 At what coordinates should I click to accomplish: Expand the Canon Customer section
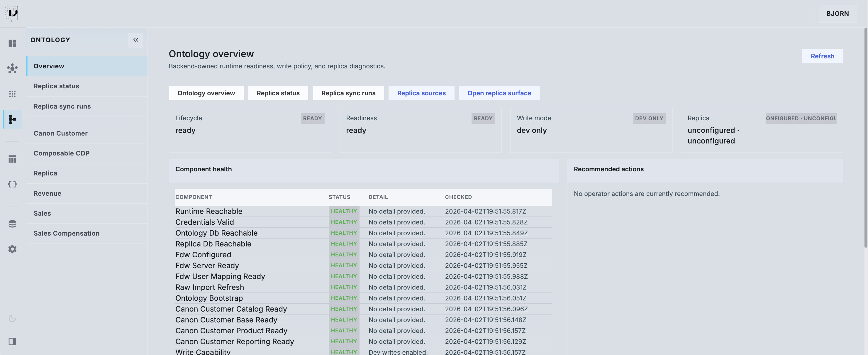[61, 133]
